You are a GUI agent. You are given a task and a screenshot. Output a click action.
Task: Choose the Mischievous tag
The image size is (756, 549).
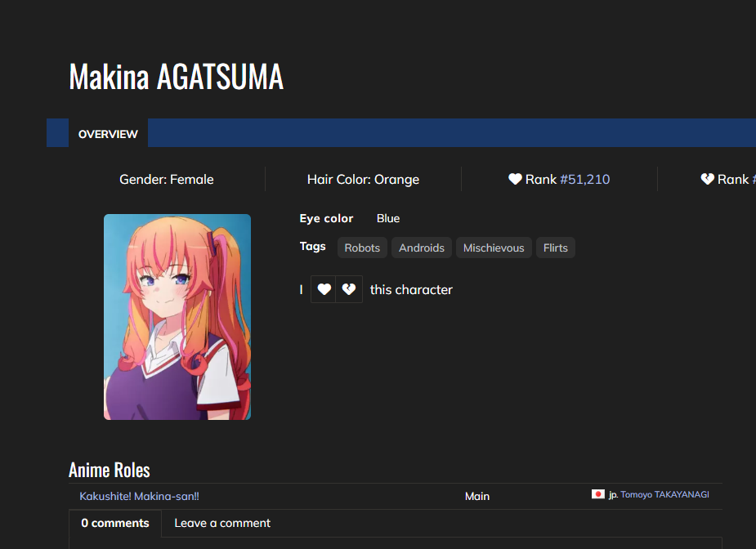point(494,248)
